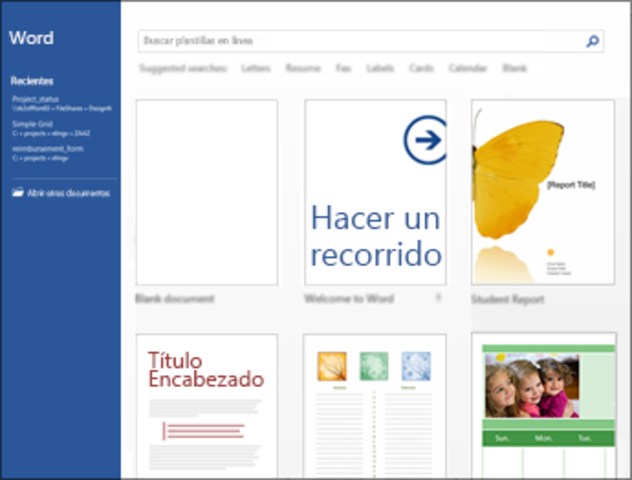The height and width of the screenshot is (480, 632).
Task: Select the Calendar suggested search
Action: (x=468, y=68)
